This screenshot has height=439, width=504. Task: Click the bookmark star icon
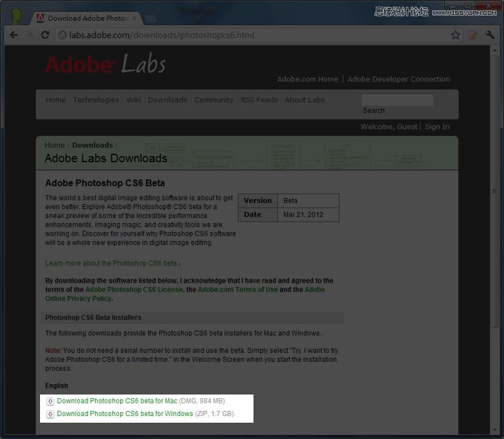[455, 35]
